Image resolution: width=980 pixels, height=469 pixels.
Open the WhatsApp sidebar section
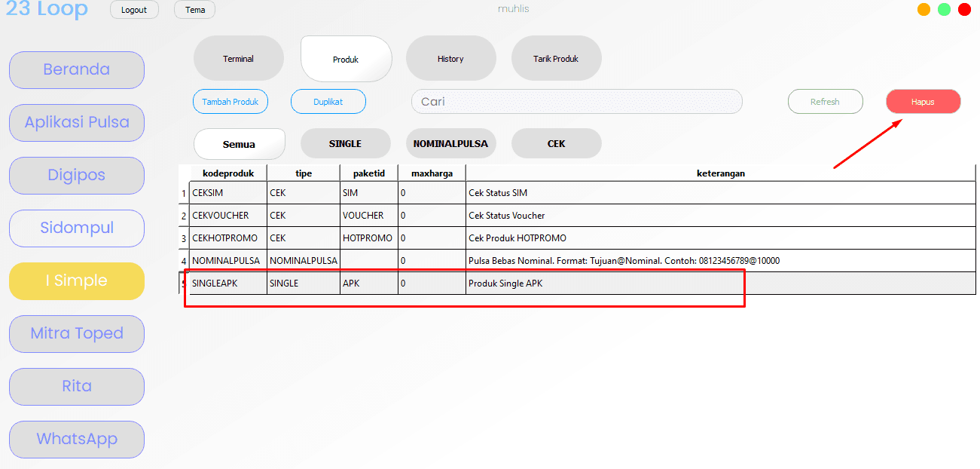tap(76, 439)
